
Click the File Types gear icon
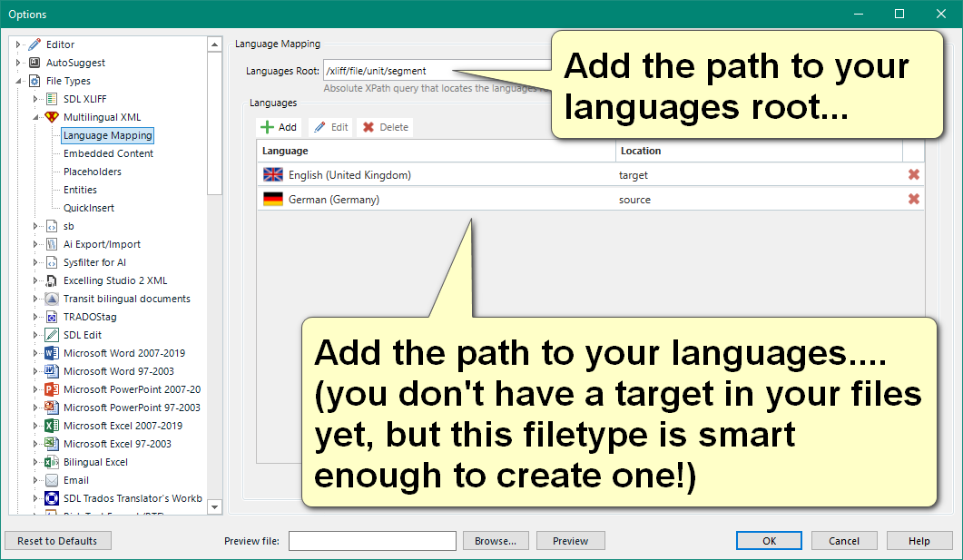point(35,81)
